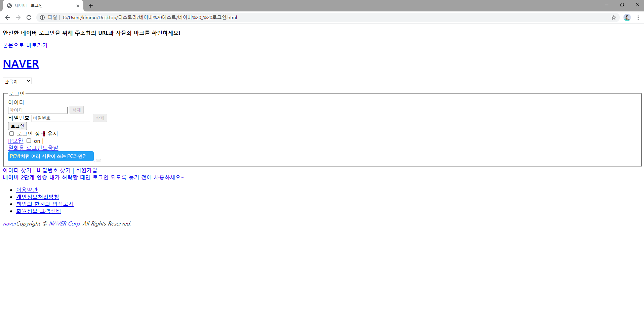Screen dimensions: 644x332
Task: Reload the current page
Action: pyautogui.click(x=29, y=17)
